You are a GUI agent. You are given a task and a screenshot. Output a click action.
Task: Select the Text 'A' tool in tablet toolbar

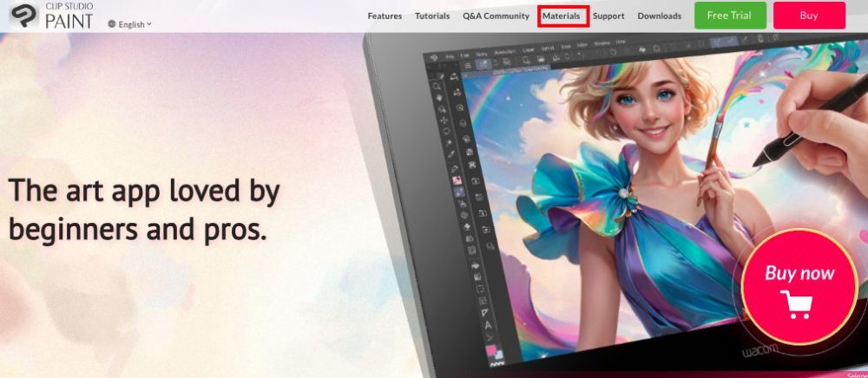(x=487, y=325)
